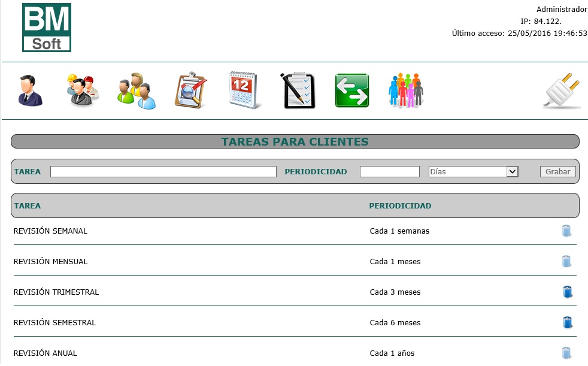Image resolution: width=588 pixels, height=366 pixels.
Task: Open the workers with hard hats icon
Action: (83, 90)
